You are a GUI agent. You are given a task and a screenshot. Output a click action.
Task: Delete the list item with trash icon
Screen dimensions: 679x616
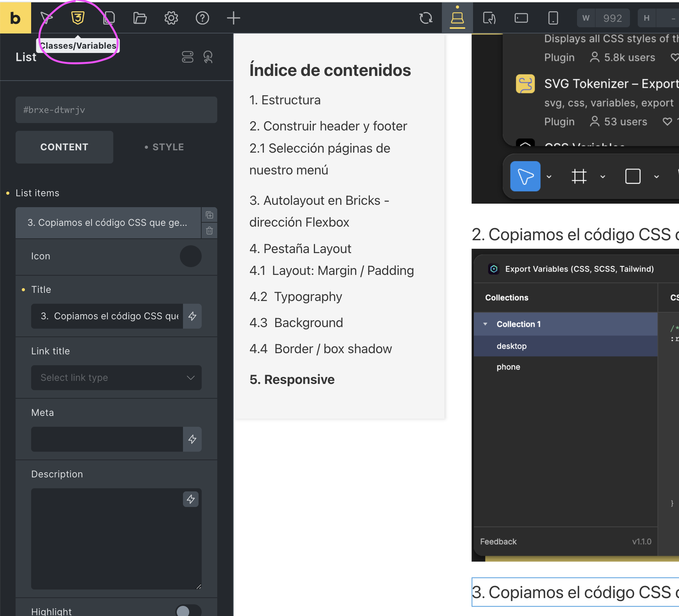tap(209, 231)
